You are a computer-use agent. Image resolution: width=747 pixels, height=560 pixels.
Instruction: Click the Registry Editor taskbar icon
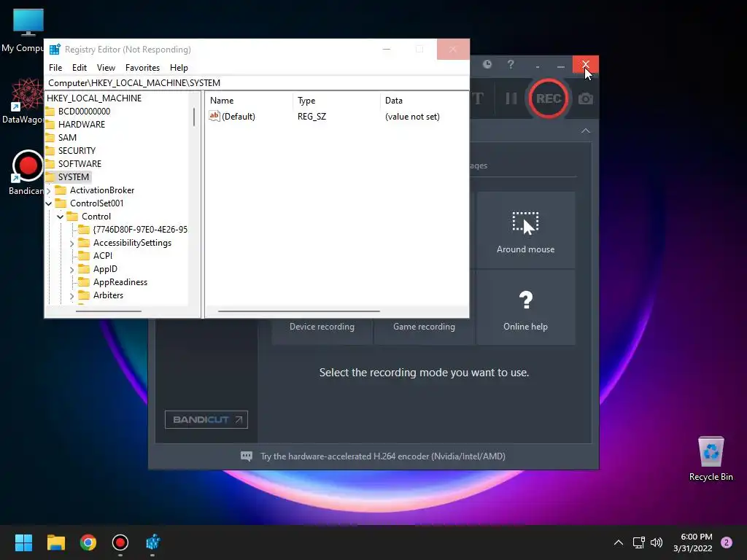pyautogui.click(x=152, y=542)
